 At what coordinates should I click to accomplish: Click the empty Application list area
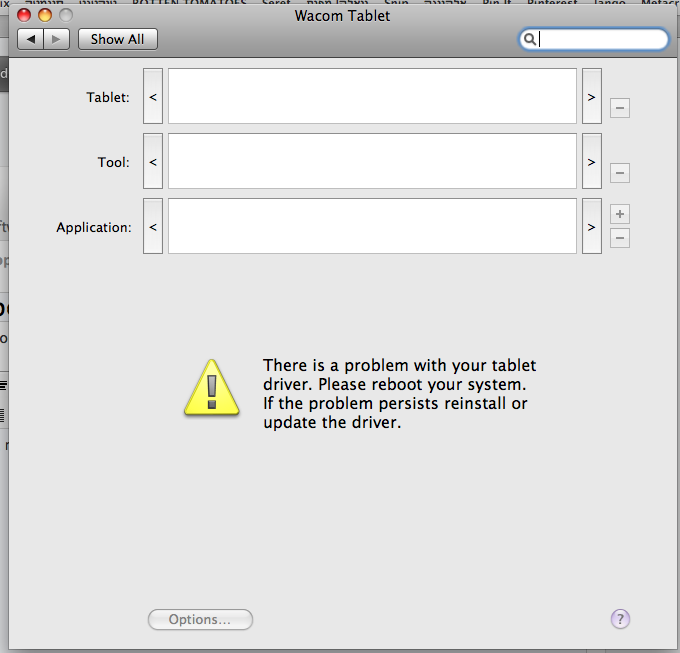pos(372,226)
